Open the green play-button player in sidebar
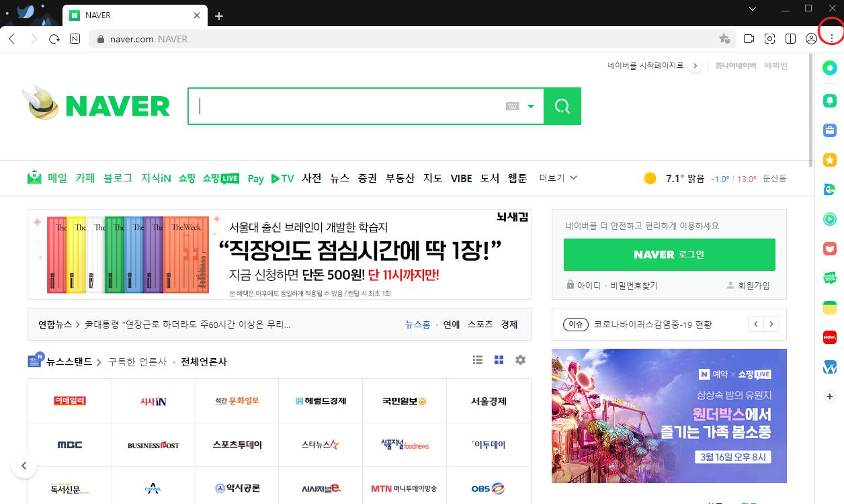 830,219
